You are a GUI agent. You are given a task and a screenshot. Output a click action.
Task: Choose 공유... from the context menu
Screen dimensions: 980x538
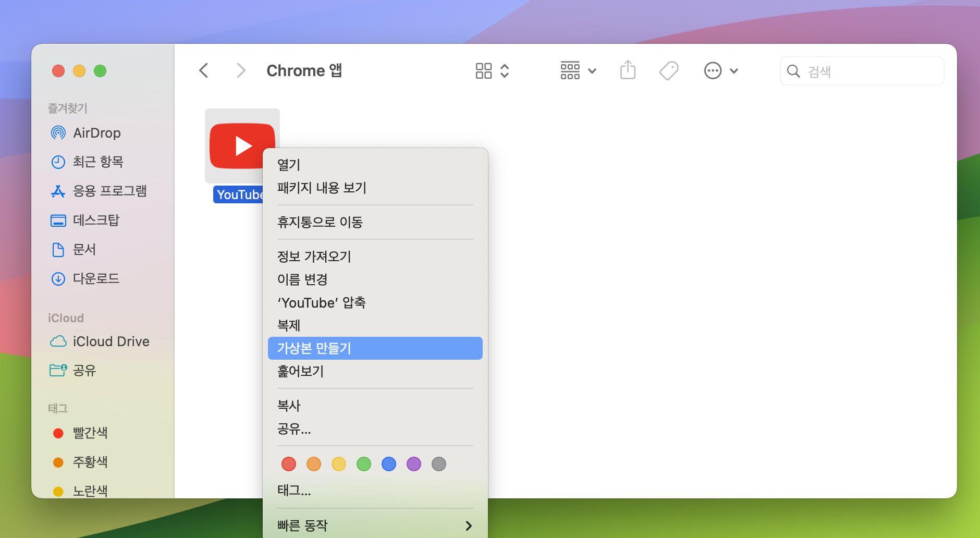tap(375, 429)
